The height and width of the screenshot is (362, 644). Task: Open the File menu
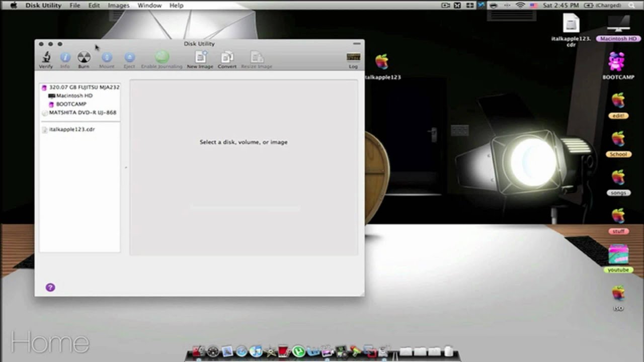pyautogui.click(x=74, y=5)
